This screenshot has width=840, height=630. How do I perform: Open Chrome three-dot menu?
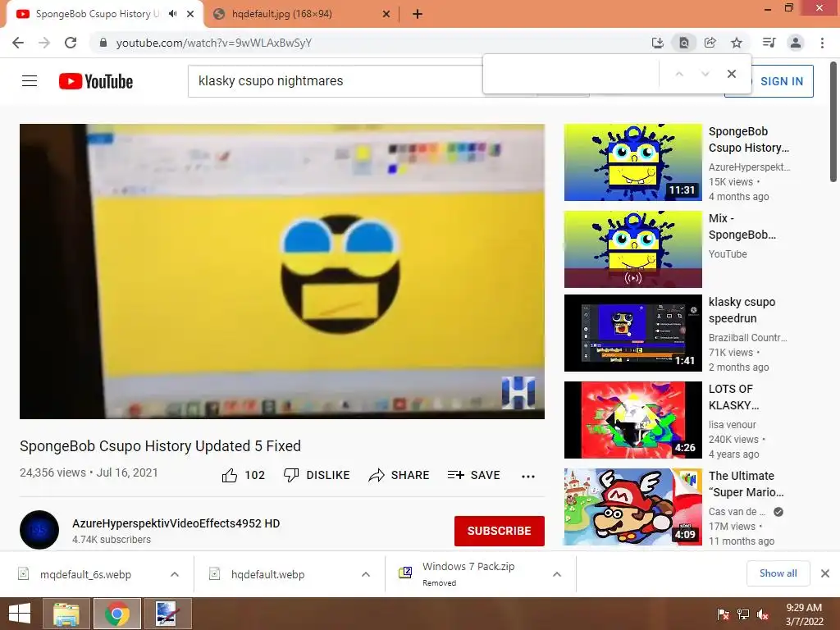pos(822,43)
